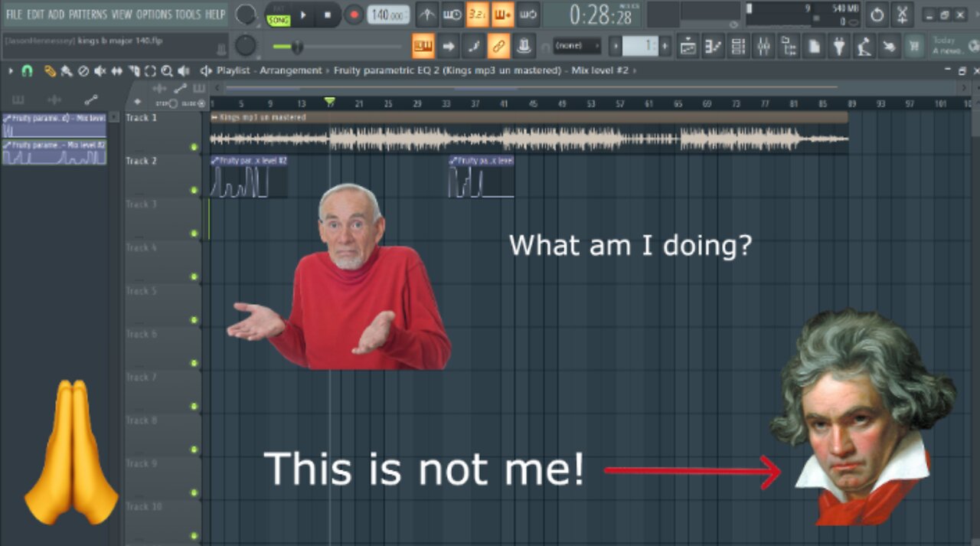Toggle the 3-2-1 countdown before recording
The width and height of the screenshot is (980, 546).
click(478, 15)
